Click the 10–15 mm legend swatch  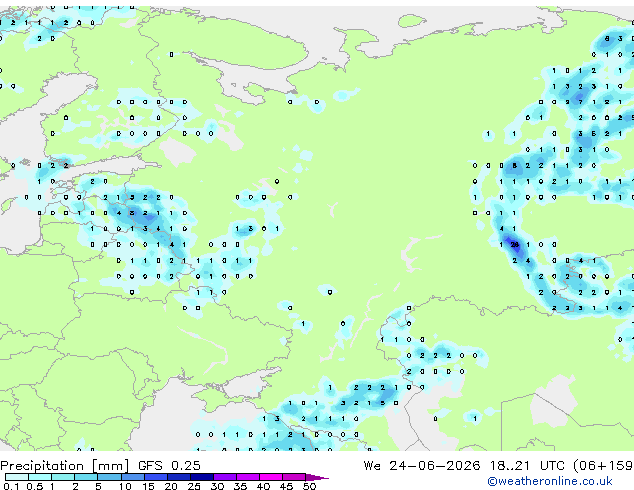point(132,477)
